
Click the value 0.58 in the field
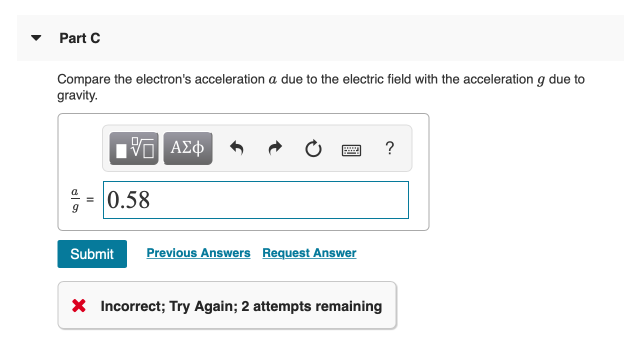pyautogui.click(x=129, y=200)
